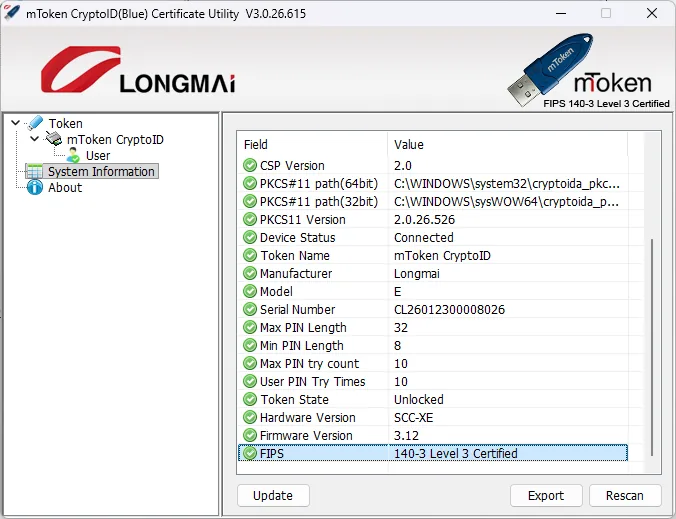Click the System Information table icon
Image resolution: width=676 pixels, height=519 pixels.
point(34,171)
